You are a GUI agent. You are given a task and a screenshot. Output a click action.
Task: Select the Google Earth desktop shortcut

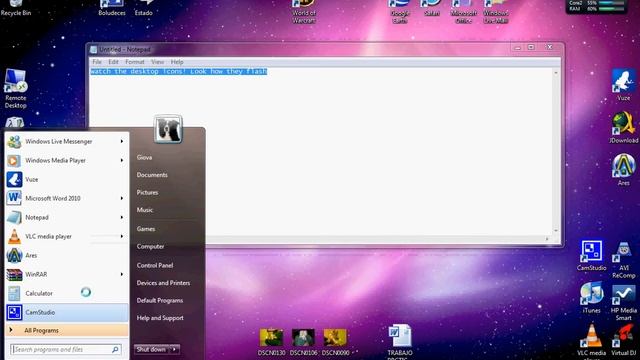400,11
